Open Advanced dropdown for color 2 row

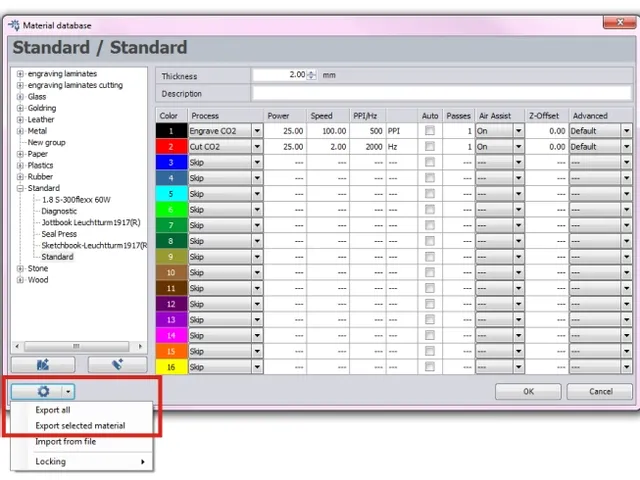(x=626, y=147)
